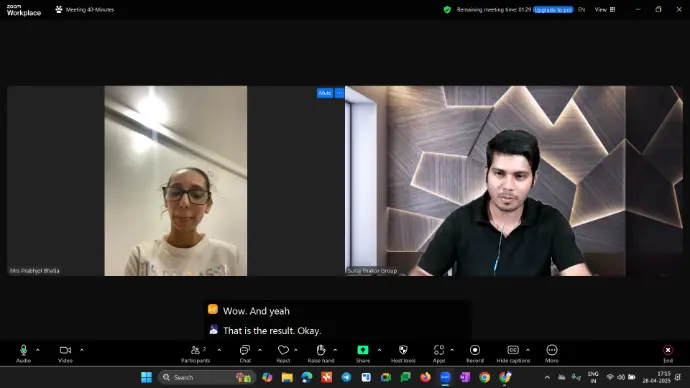The height and width of the screenshot is (388, 690).
Task: Open the green encryption shield info
Action: click(x=447, y=10)
